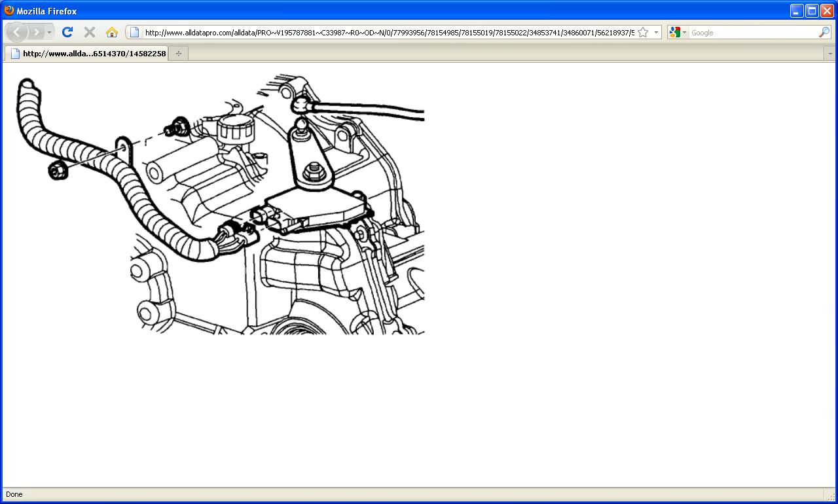Minimize the Firefox window
This screenshot has width=838, height=504.
[x=797, y=10]
